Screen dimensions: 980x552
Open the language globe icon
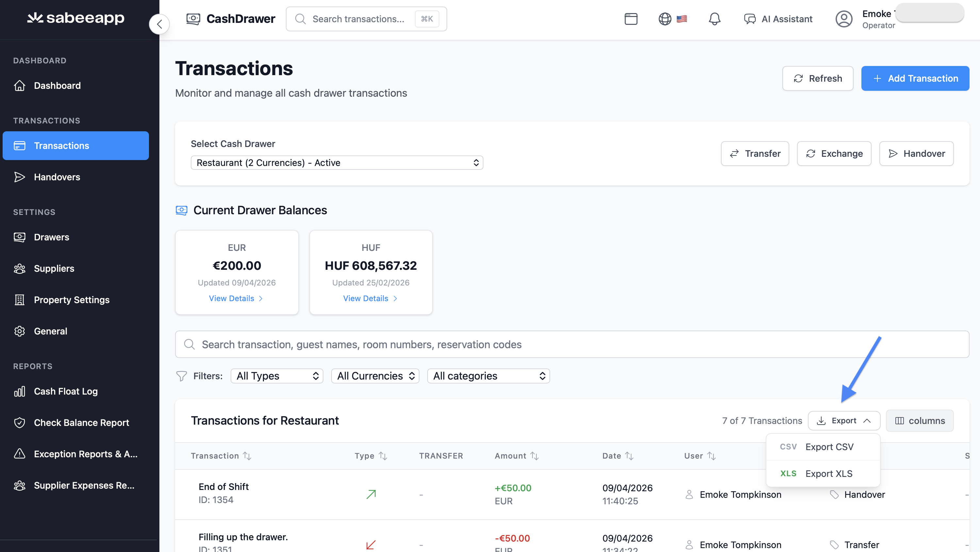pyautogui.click(x=665, y=19)
